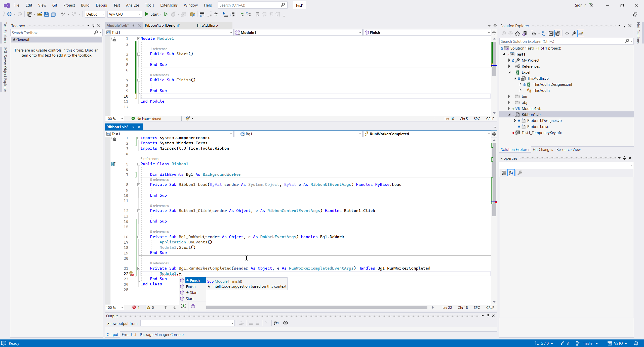Click the Save All toolbar icon

pyautogui.click(x=53, y=14)
